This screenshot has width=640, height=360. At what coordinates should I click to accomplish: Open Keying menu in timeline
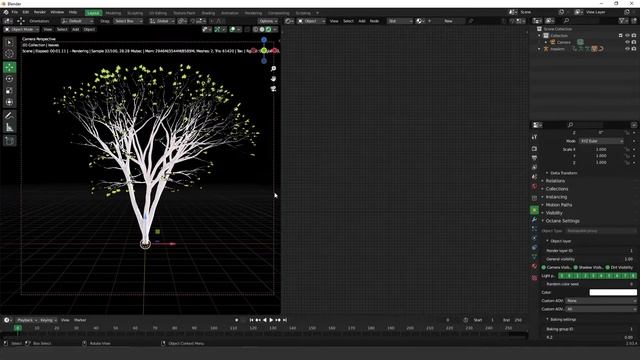click(48, 320)
